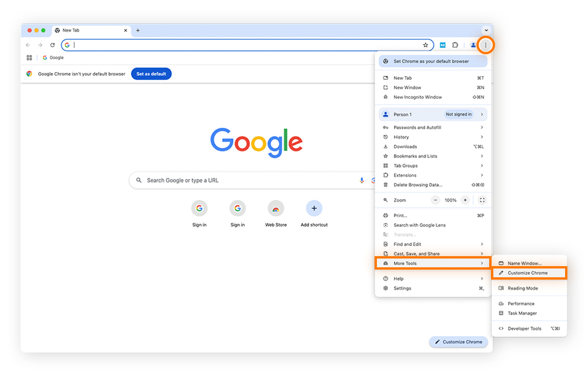Go back with the back arrow

pos(28,45)
